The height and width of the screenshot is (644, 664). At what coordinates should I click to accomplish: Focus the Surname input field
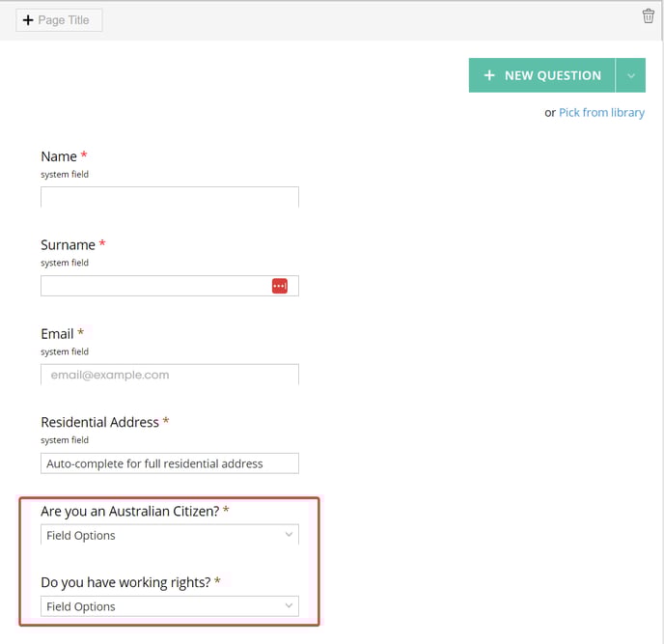point(170,286)
